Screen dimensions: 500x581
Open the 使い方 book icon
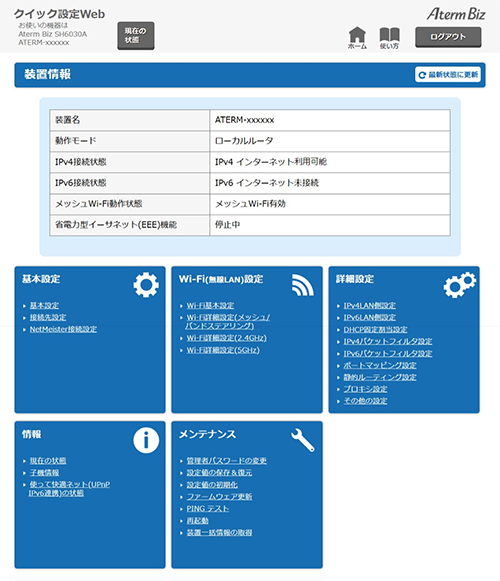(x=389, y=38)
